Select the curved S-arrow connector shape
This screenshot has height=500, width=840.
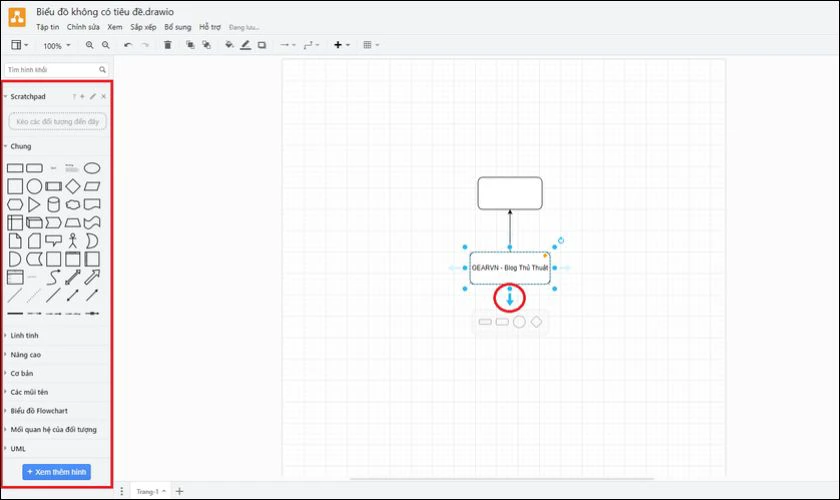[x=54, y=277]
